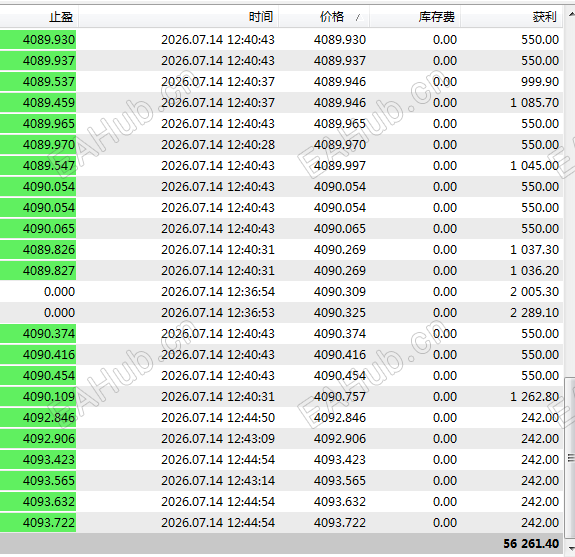Sort by the 获利 column header
575x557 pixels.
click(x=512, y=17)
